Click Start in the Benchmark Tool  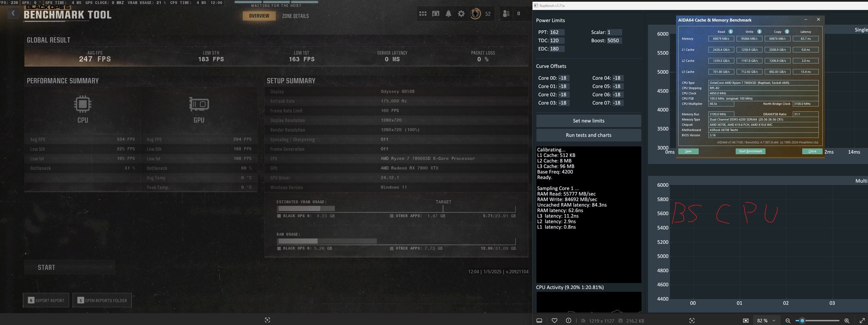[x=70, y=267]
